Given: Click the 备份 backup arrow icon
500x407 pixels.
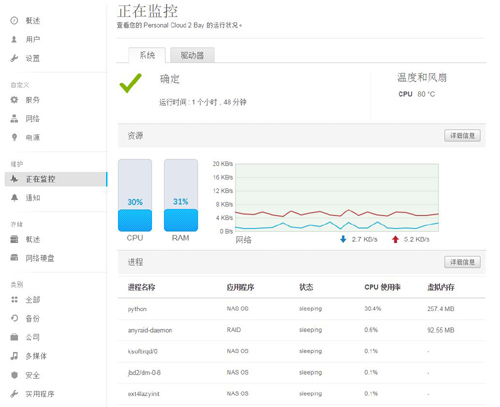Looking at the screenshot, I should point(14,318).
